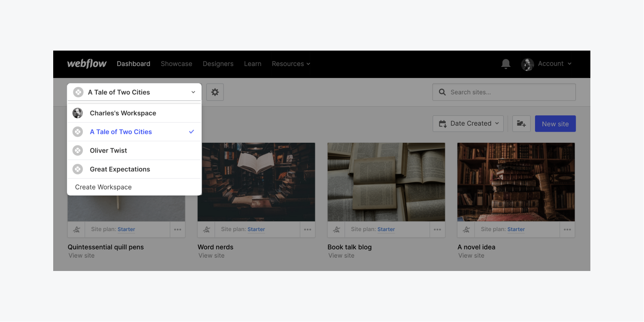This screenshot has width=644, height=322.
Task: Click Starter plan link for Book talk blog
Action: (386, 229)
